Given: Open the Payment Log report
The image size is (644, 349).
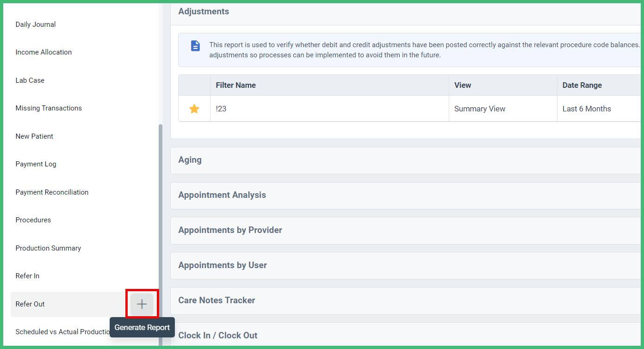Looking at the screenshot, I should pyautogui.click(x=36, y=164).
